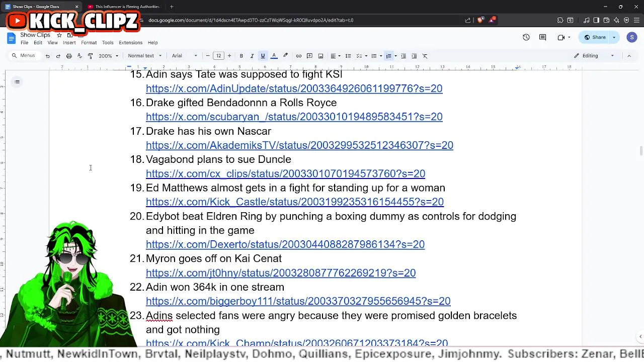Click Brave Shields lion icon
This screenshot has height=362, width=644.
click(480, 20)
